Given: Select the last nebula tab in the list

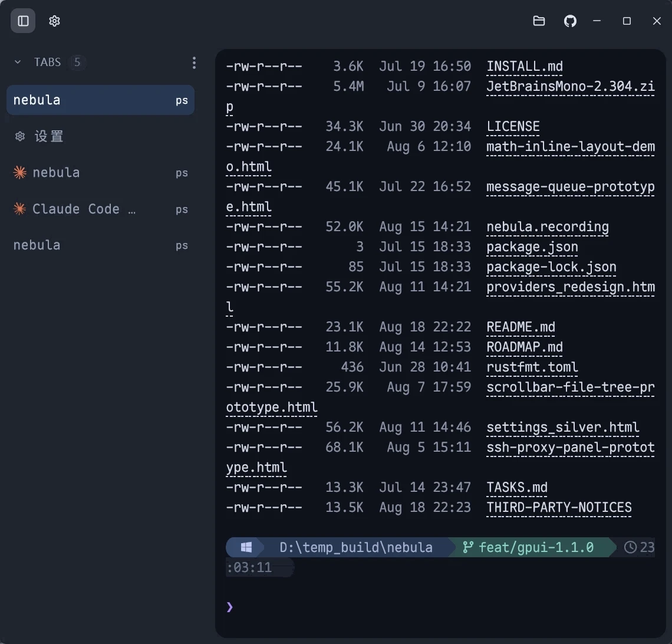Looking at the screenshot, I should click(x=100, y=245).
